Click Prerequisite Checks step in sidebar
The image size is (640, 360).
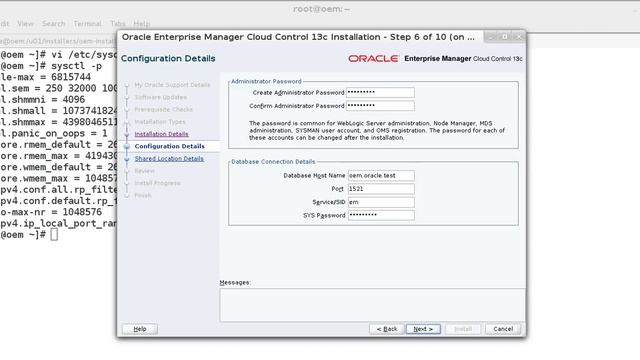tap(163, 109)
